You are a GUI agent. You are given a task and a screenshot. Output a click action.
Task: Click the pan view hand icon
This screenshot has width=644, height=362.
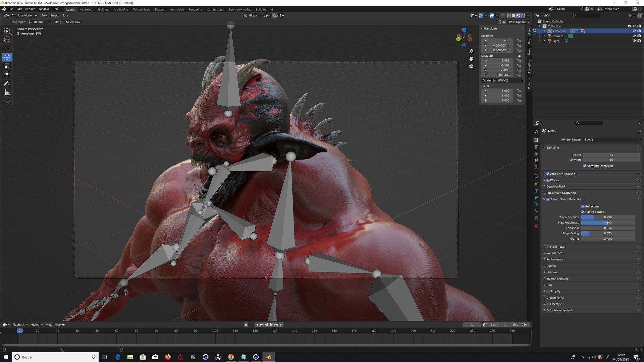click(471, 59)
